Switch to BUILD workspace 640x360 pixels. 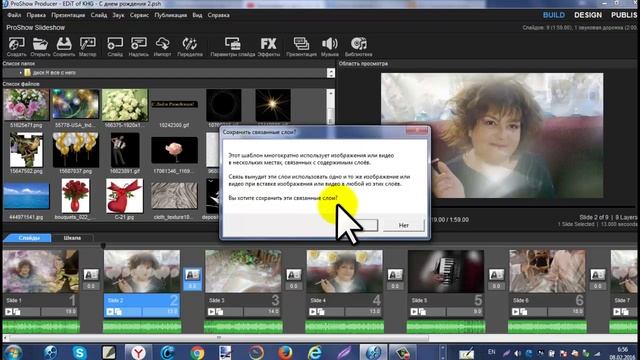[554, 15]
